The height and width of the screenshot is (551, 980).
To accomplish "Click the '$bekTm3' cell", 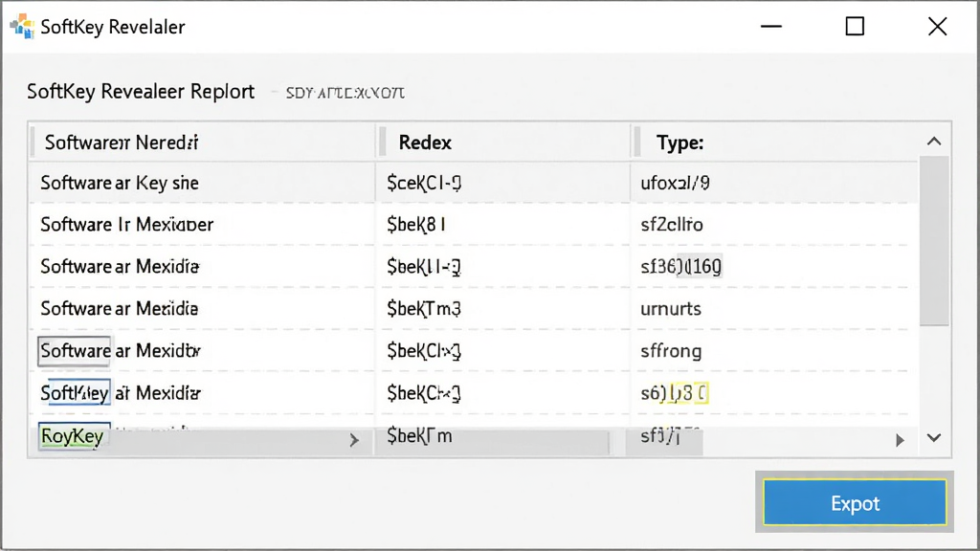I will pos(424,309).
